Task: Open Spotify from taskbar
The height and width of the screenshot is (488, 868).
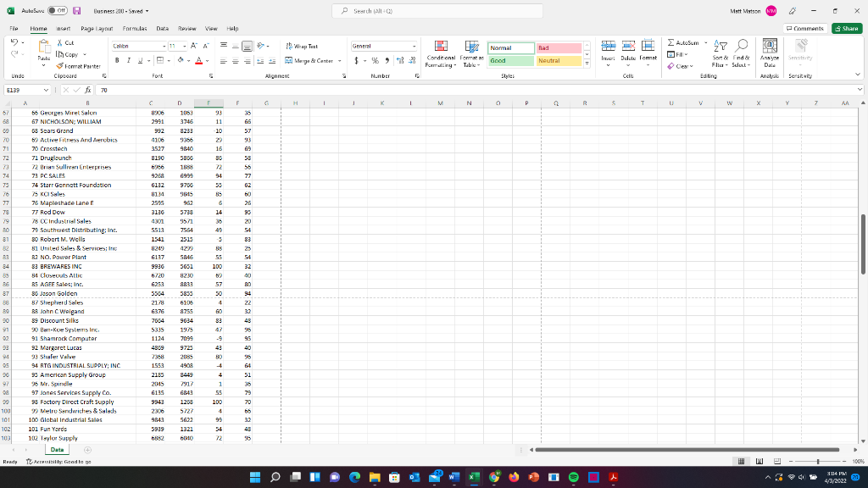Action: click(x=574, y=477)
